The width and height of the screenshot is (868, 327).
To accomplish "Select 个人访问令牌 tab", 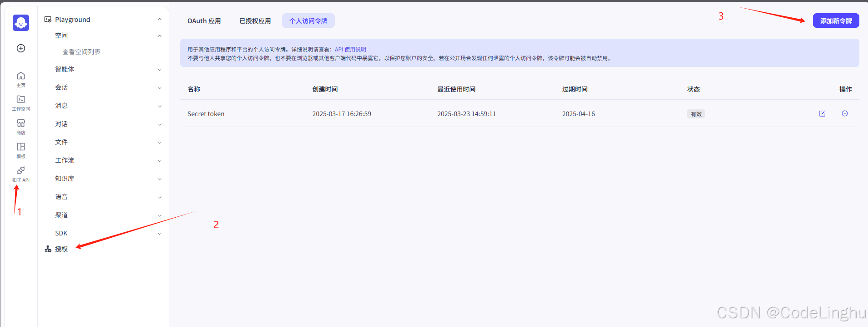I will pyautogui.click(x=308, y=20).
